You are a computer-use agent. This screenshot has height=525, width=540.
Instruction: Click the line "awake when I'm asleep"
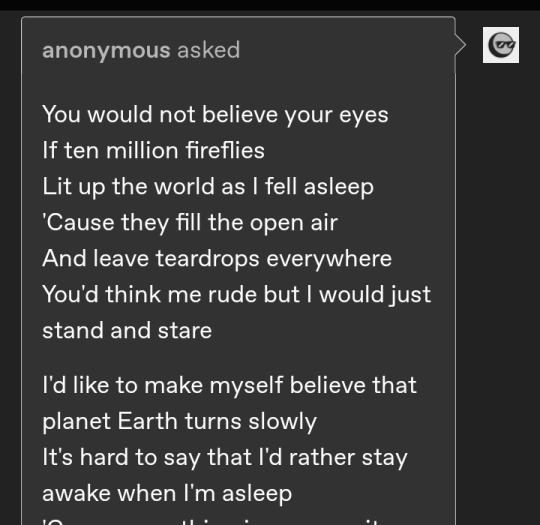pyautogui.click(x=167, y=493)
